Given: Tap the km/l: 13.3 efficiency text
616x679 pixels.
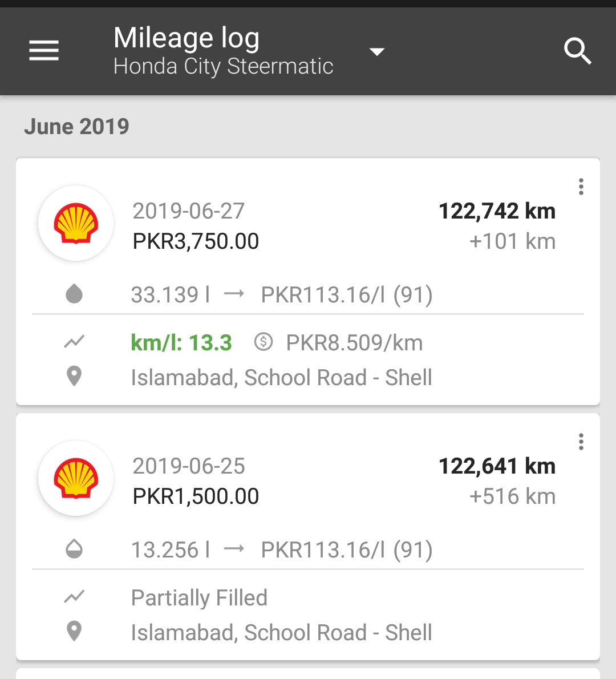Looking at the screenshot, I should tap(181, 342).
